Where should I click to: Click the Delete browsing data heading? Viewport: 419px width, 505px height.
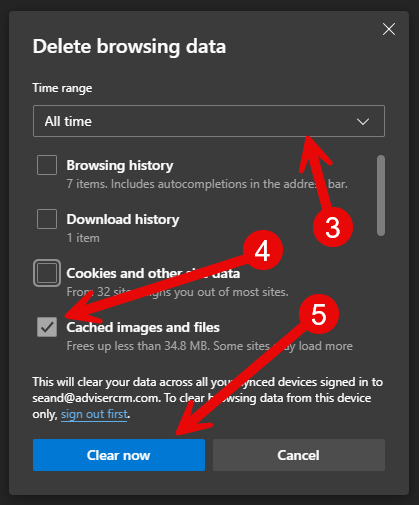pos(129,46)
